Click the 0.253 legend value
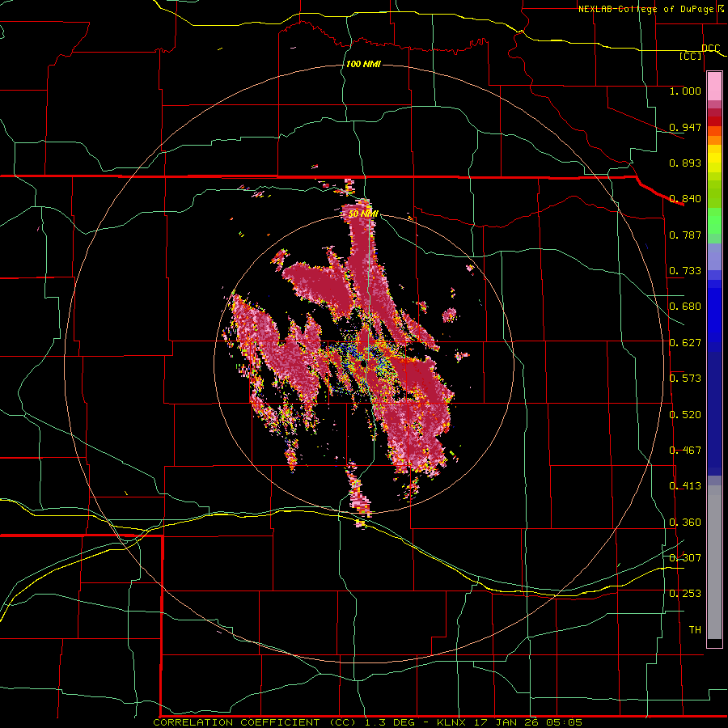The width and height of the screenshot is (728, 728). (x=685, y=594)
